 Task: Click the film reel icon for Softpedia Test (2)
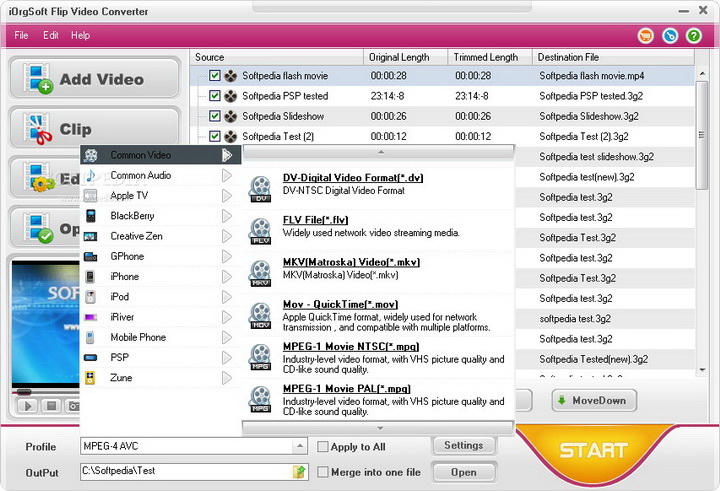[x=231, y=136]
